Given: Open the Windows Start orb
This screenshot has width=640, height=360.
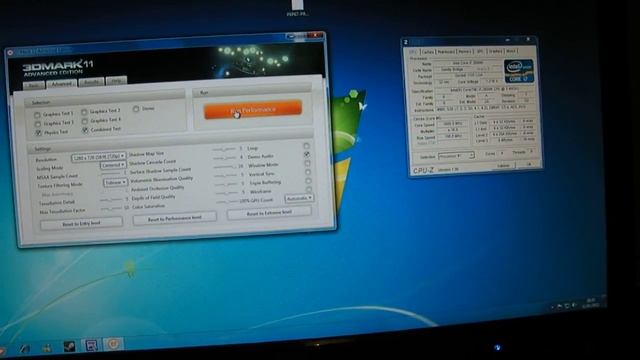Looking at the screenshot, I should [x=2, y=351].
